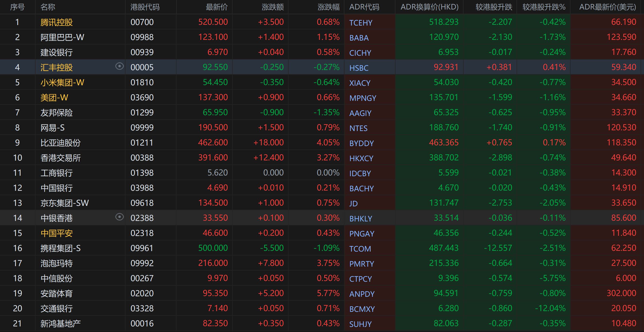Image resolution: width=644 pixels, height=332 pixels.
Task: Sort by the ADR代码 column header
Action: (364, 7)
